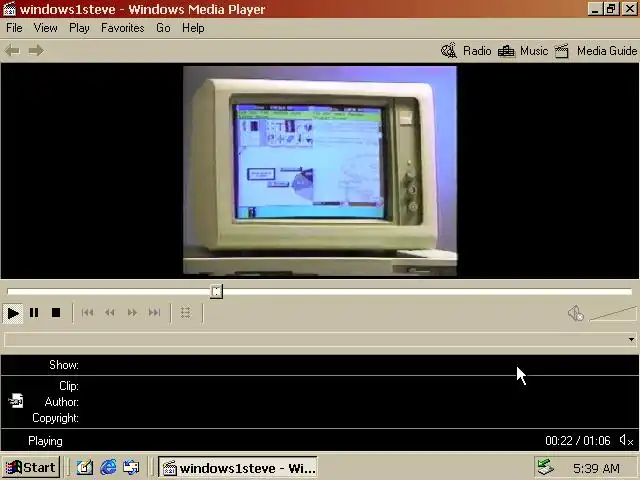The height and width of the screenshot is (480, 640).
Task: Minimize the Media Player window
Action: [x=595, y=9]
